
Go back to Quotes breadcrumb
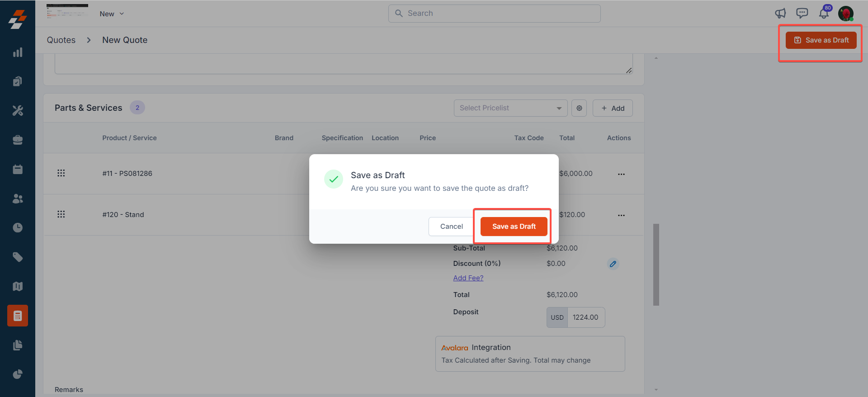pyautogui.click(x=61, y=40)
